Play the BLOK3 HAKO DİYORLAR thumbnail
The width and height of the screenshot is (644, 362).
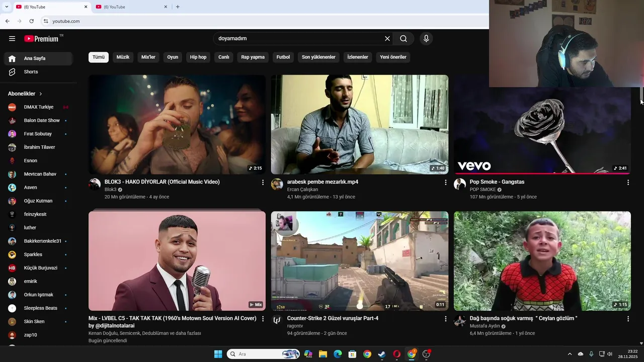[x=177, y=125]
